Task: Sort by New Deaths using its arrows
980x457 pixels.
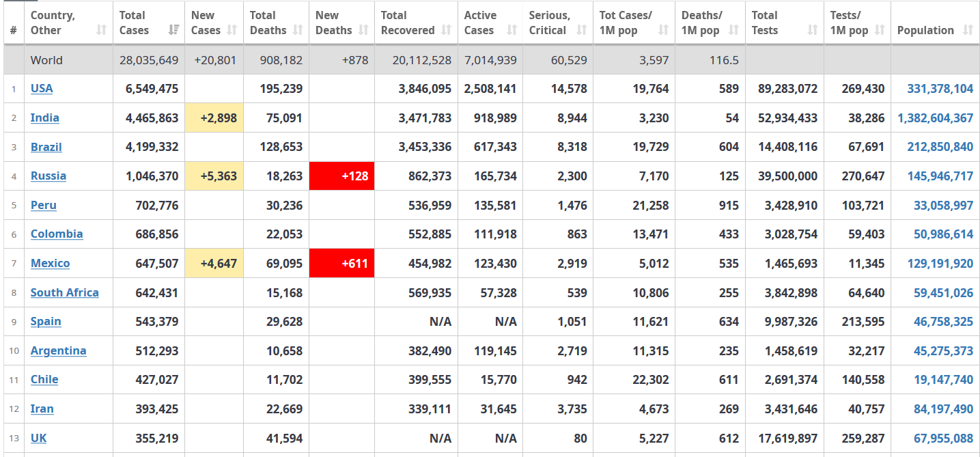Action: pyautogui.click(x=363, y=30)
